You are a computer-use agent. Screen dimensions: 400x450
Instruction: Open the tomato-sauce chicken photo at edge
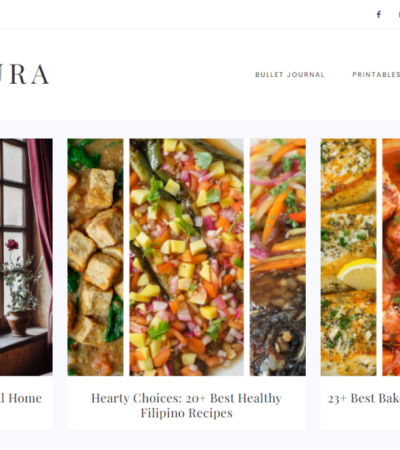click(x=391, y=257)
